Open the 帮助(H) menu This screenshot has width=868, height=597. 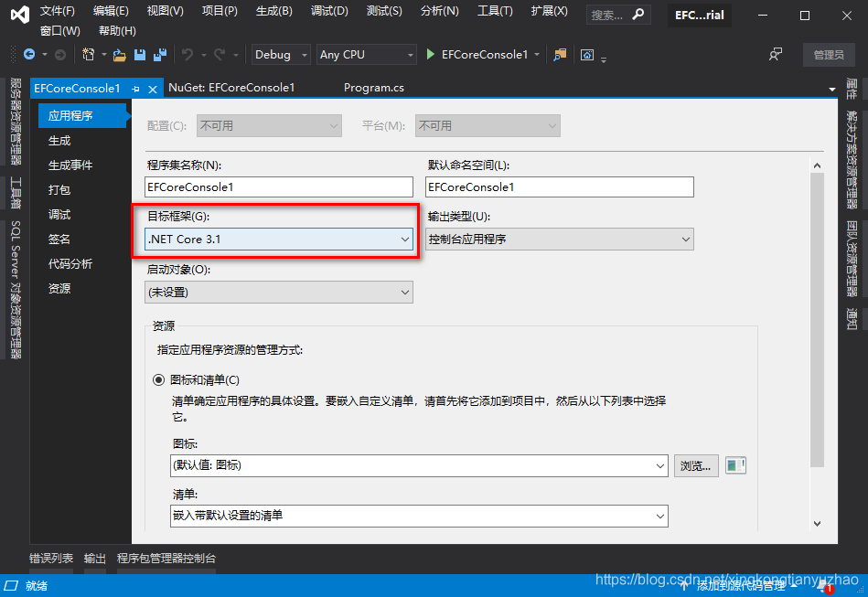[x=117, y=30]
